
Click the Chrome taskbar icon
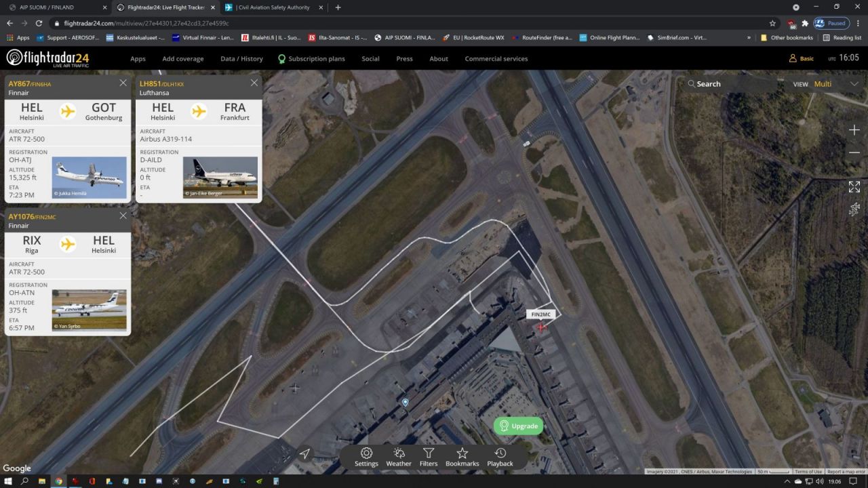(58, 481)
